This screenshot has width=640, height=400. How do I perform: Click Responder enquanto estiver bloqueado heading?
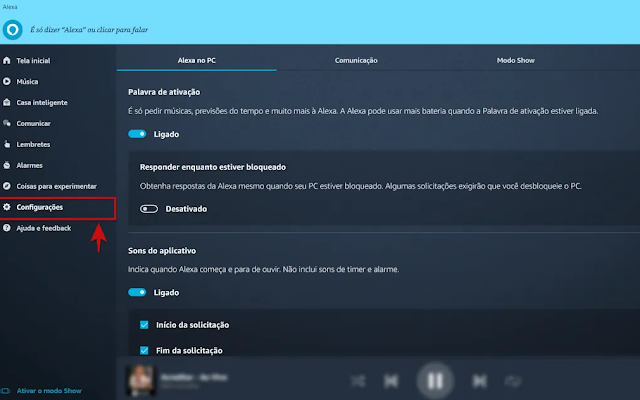click(x=213, y=167)
